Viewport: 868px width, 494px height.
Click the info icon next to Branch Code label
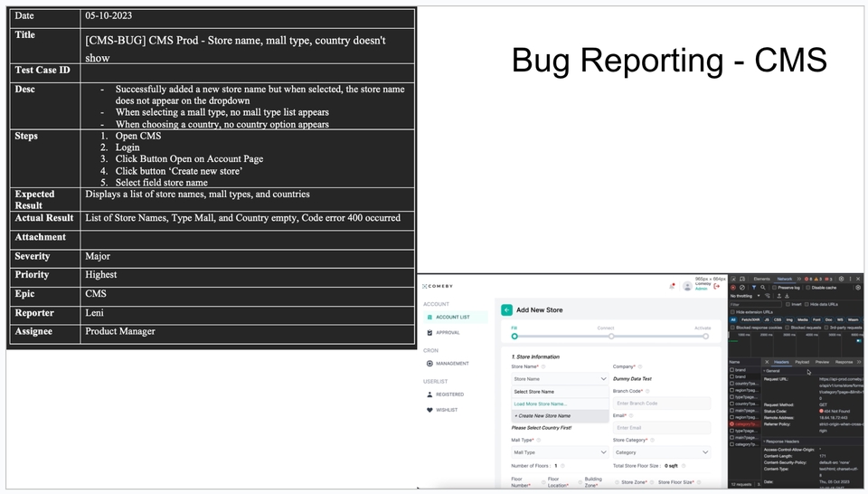click(647, 391)
